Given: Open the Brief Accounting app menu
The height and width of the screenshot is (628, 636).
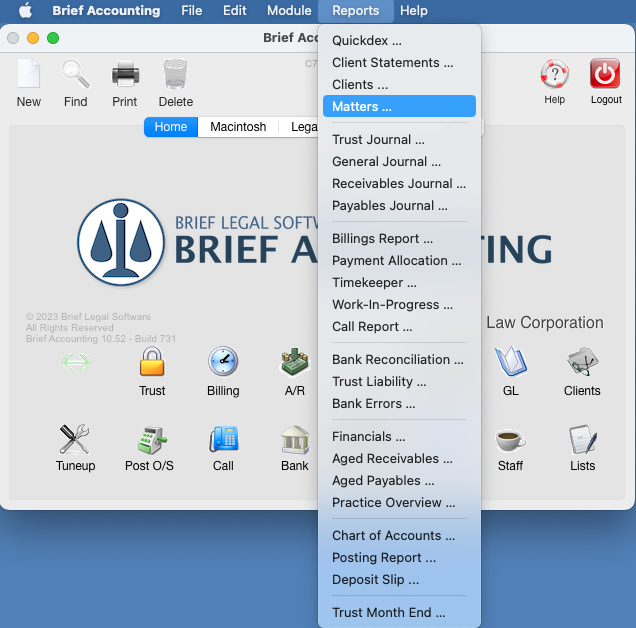Looking at the screenshot, I should 106,11.
